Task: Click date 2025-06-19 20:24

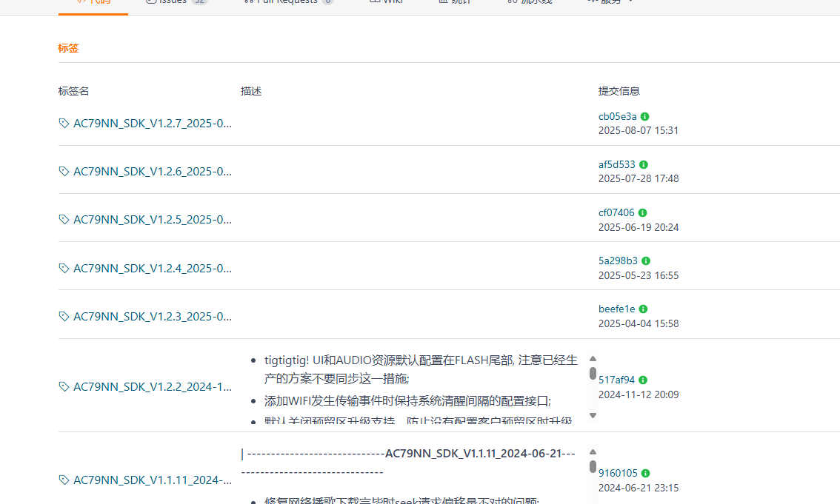Action: click(x=638, y=227)
